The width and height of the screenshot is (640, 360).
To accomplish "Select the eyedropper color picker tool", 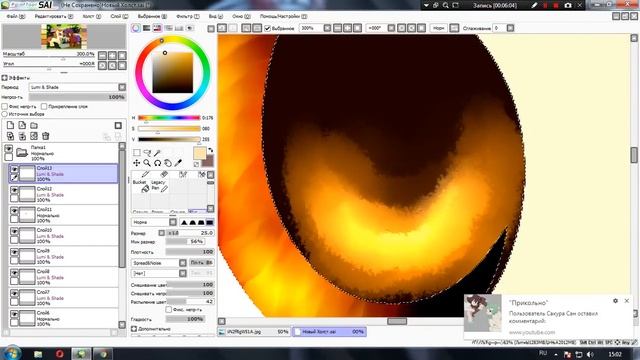I will [178, 163].
